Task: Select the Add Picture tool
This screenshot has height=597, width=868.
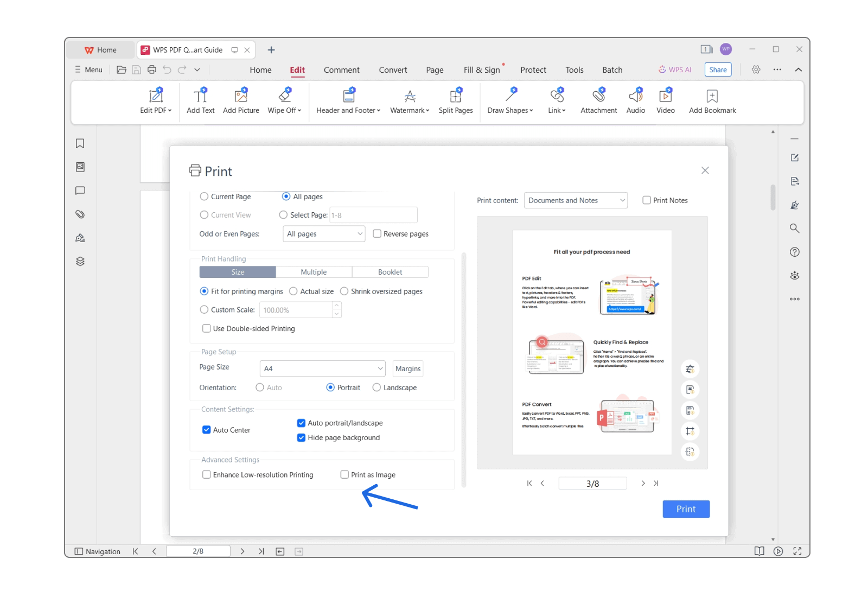Action: click(241, 97)
